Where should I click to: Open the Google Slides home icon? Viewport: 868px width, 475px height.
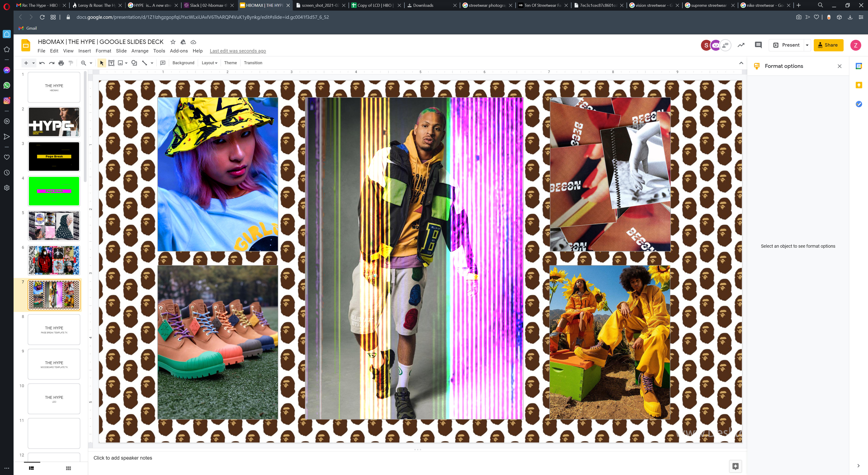[x=26, y=45]
